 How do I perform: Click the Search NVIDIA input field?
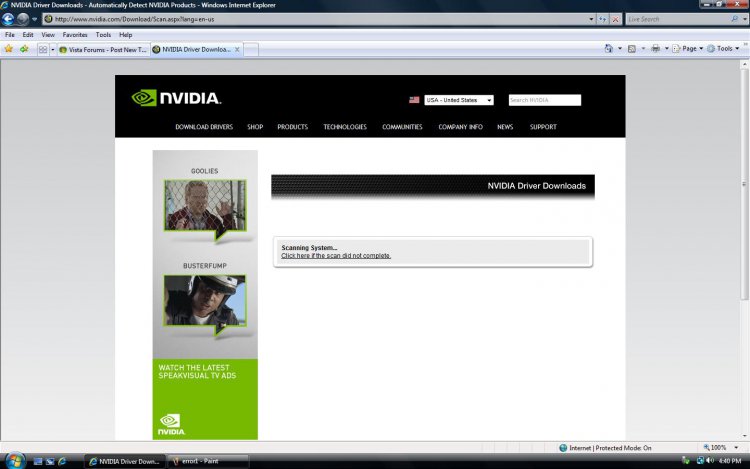(x=545, y=100)
